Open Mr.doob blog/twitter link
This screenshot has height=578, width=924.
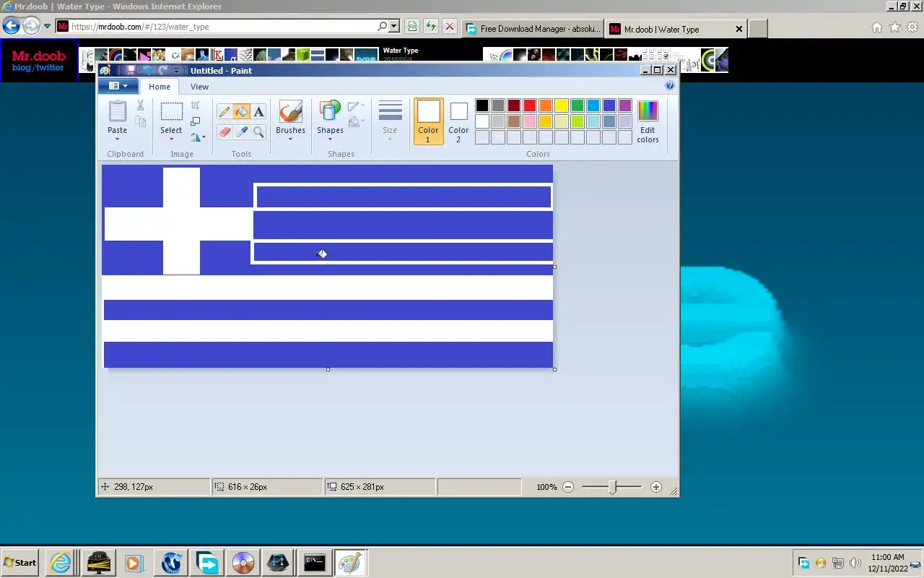point(38,68)
